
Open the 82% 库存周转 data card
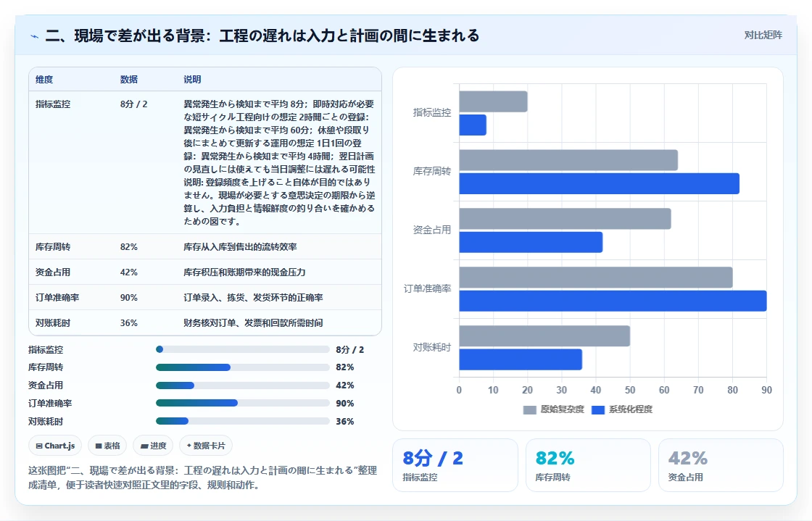tap(588, 465)
